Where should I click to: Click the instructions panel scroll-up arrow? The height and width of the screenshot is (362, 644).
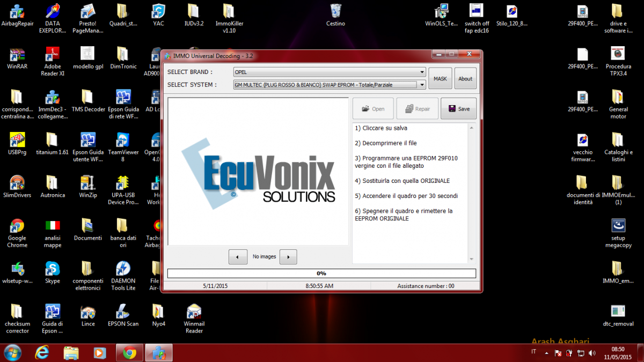[x=472, y=128]
